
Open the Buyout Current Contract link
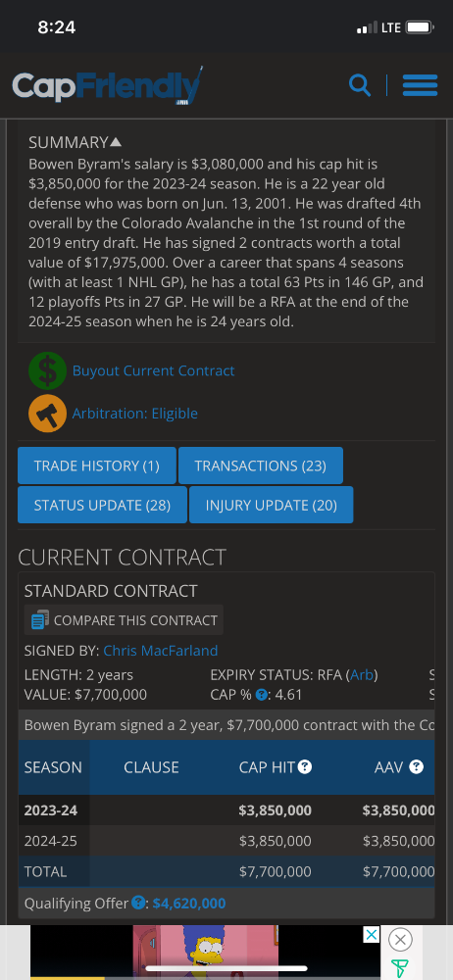(153, 370)
